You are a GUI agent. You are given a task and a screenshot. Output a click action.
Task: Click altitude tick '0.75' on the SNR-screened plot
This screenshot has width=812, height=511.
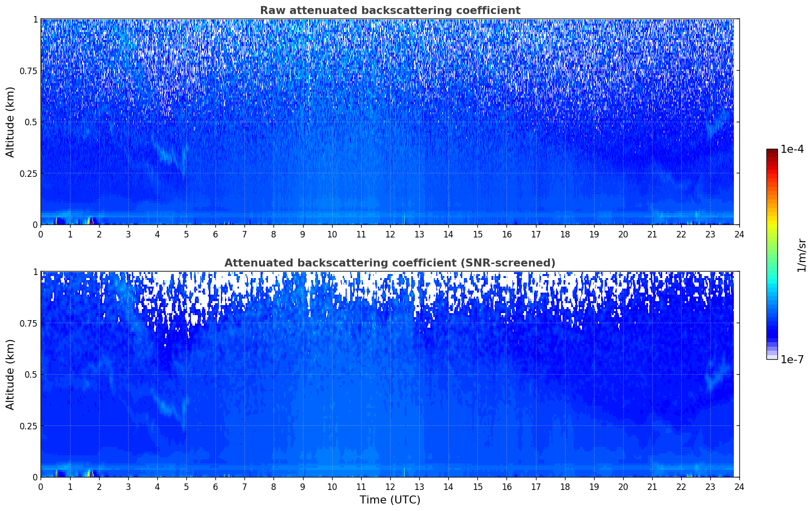coord(29,323)
